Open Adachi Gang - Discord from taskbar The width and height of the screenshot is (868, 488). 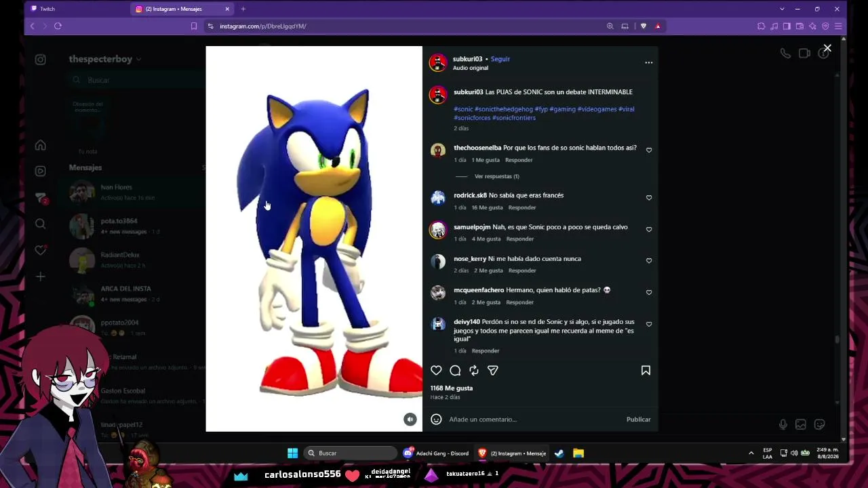pyautogui.click(x=436, y=453)
